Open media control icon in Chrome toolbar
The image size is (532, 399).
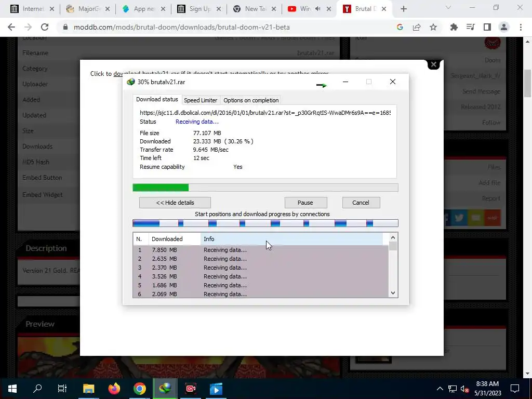coord(470,27)
